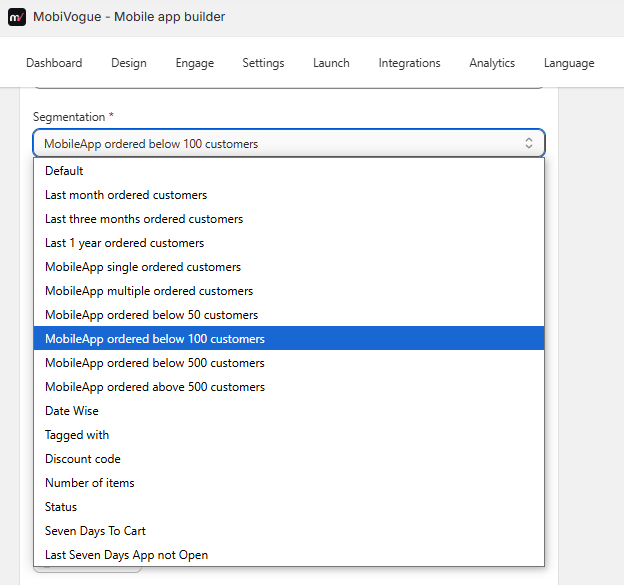Open the Integrations tab

click(x=409, y=63)
